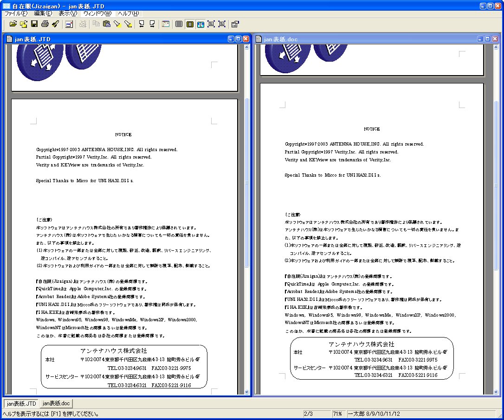Click the Open file folder icon

click(13, 24)
